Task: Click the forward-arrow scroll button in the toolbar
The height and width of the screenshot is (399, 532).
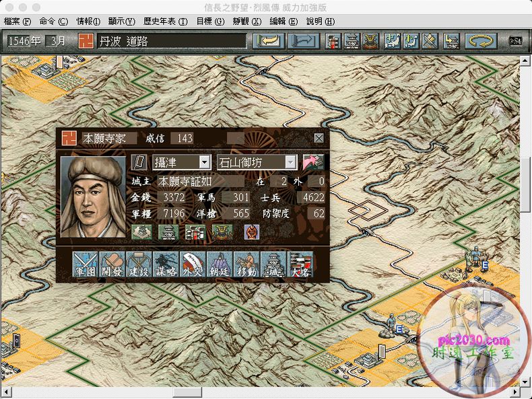Action: (x=304, y=41)
